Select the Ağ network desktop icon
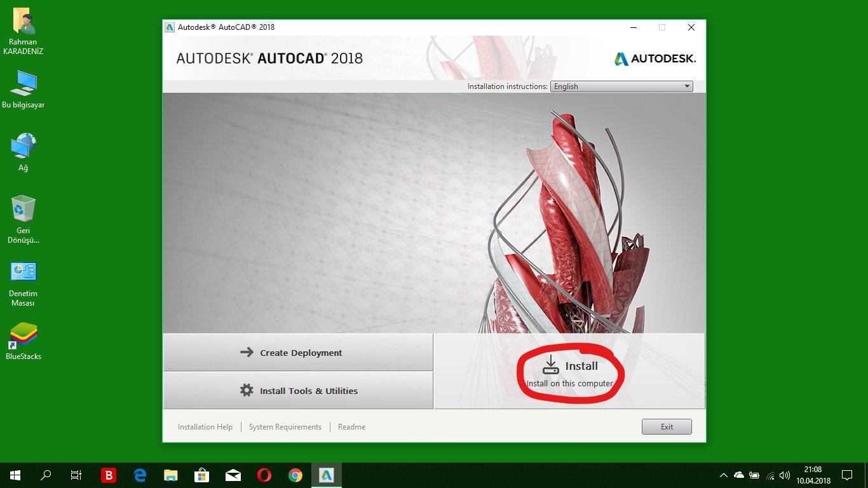Image resolution: width=868 pixels, height=488 pixels. (x=24, y=152)
